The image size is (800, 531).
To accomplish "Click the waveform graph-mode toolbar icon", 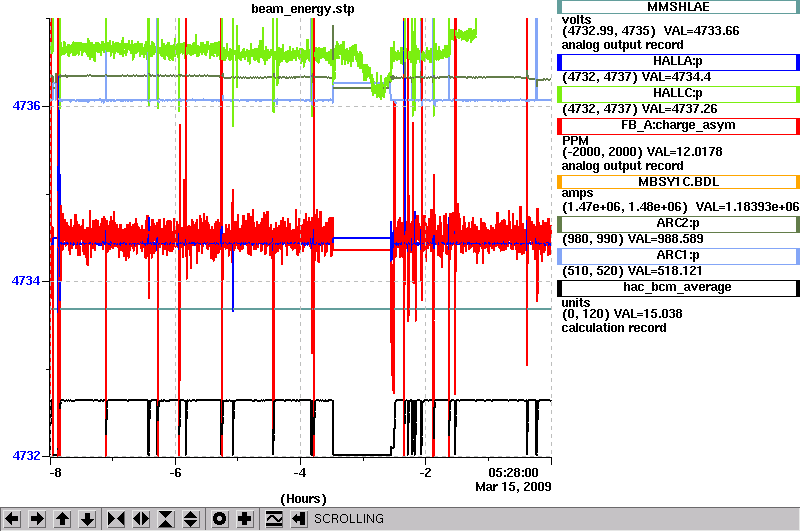I will point(274,519).
